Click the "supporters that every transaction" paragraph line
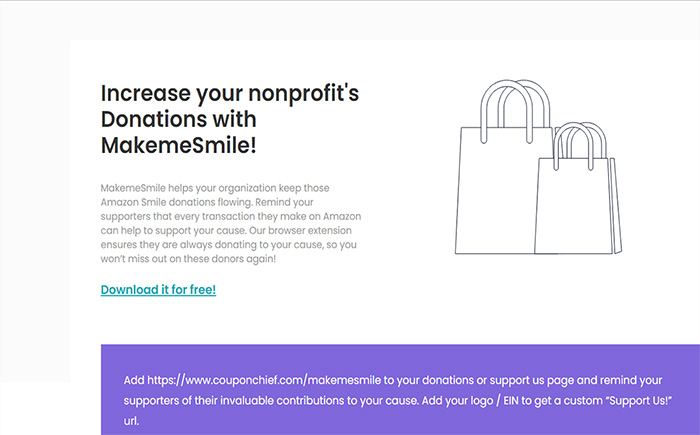Image resolution: width=700 pixels, height=435 pixels. [x=230, y=216]
